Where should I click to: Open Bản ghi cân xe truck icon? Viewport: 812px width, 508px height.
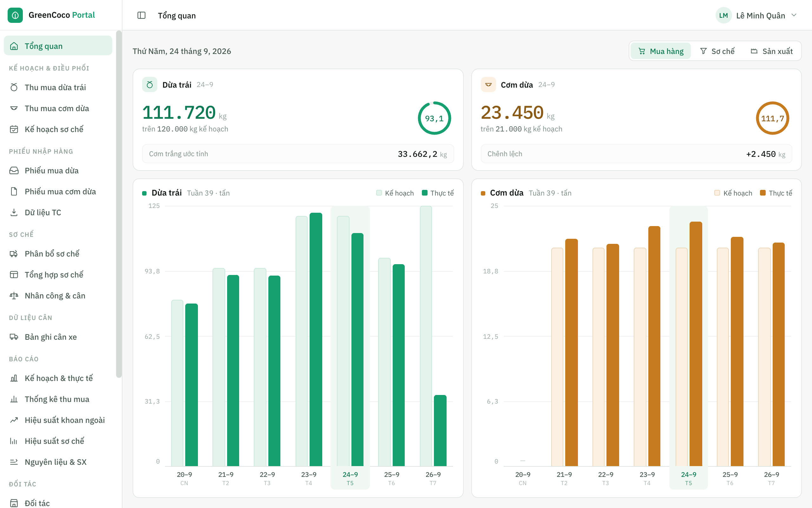14,337
